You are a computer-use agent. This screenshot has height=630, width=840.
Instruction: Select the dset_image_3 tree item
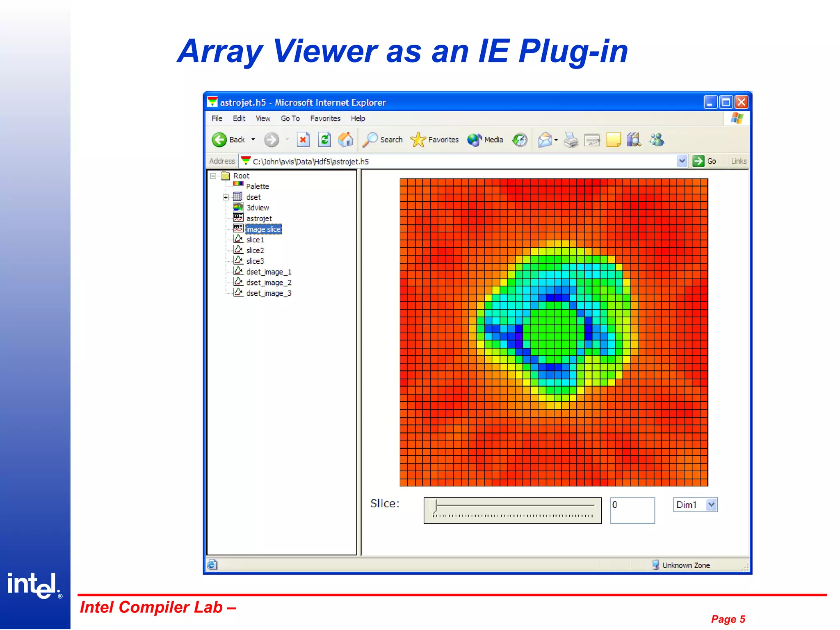[269, 293]
